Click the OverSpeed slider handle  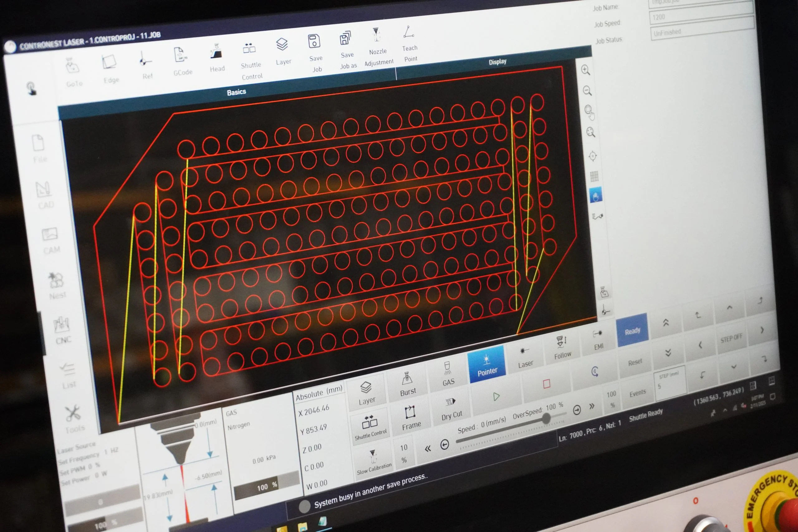(546, 418)
